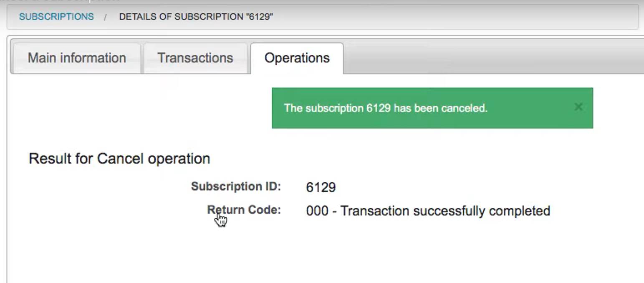Click the 'Transaction successfully completed' text
The height and width of the screenshot is (283, 644).
point(445,211)
